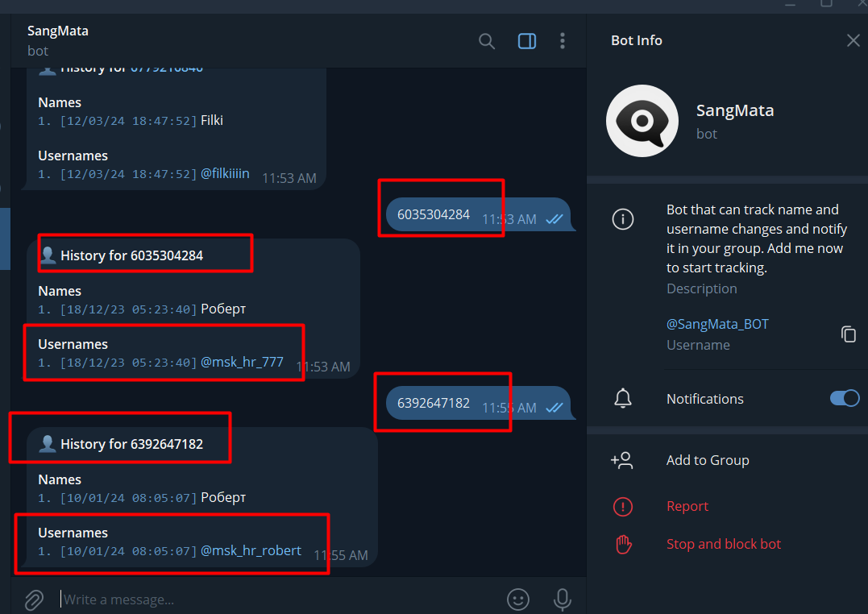Viewport: 868px width, 614px height.
Task: Close the Bot Info panel
Action: click(853, 40)
